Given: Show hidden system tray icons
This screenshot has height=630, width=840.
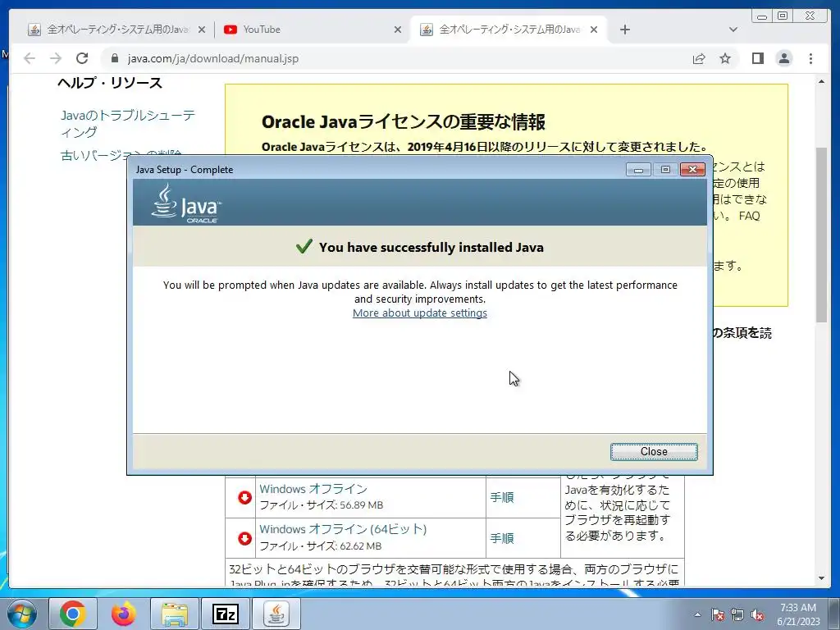Looking at the screenshot, I should (697, 614).
